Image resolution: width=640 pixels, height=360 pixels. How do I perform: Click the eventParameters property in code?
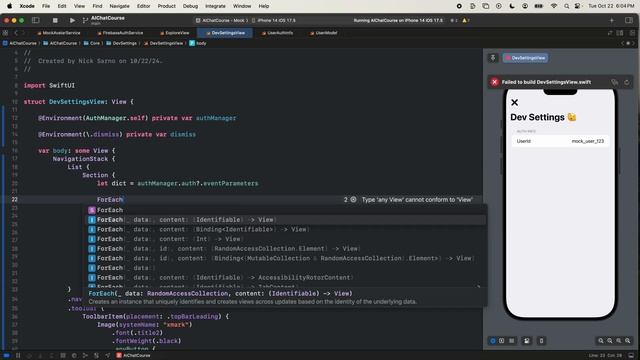(x=231, y=184)
